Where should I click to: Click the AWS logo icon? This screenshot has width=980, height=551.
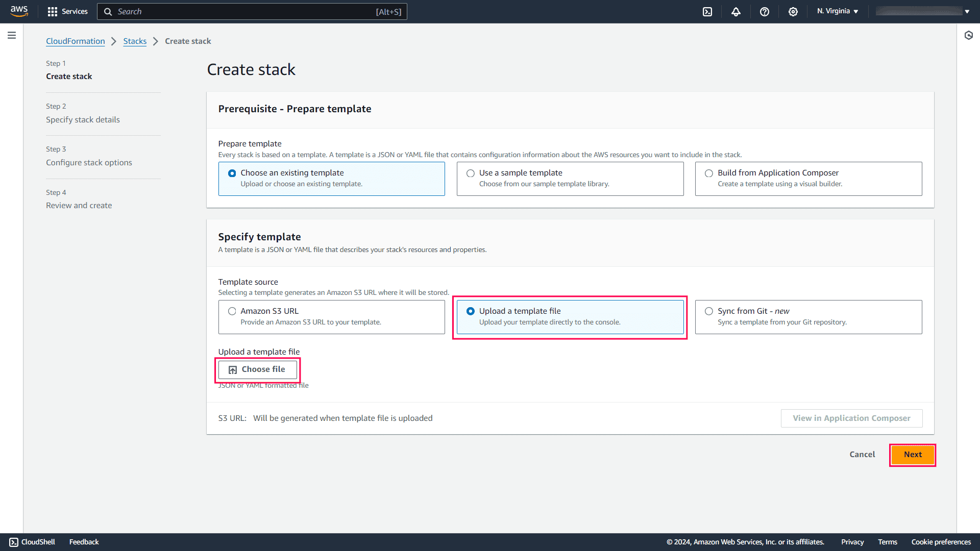19,11
